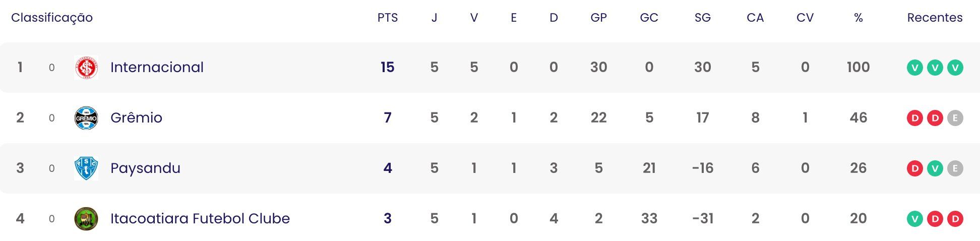Open the Paysandu team link
The width and height of the screenshot is (980, 241).
click(145, 168)
